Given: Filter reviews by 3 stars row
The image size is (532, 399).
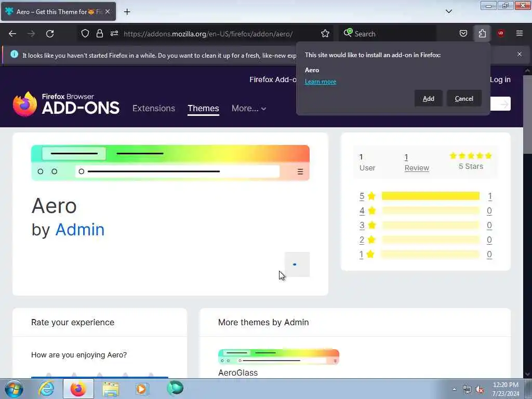Looking at the screenshot, I should point(425,225).
